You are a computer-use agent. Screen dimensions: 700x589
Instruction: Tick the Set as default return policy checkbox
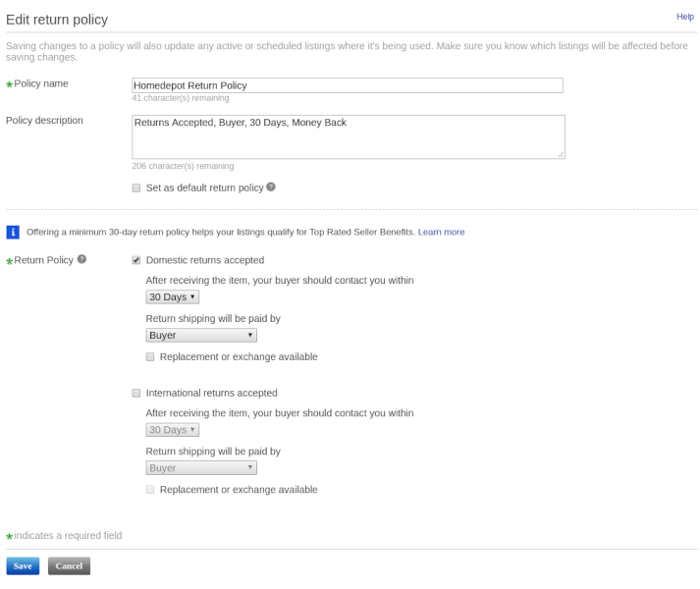pos(136,188)
